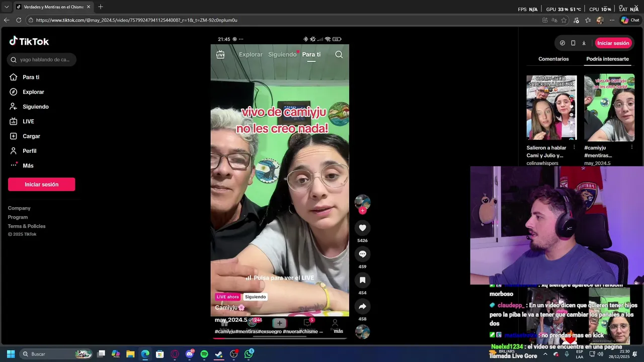Click sidebar Iniciar sesión button

[42, 185]
